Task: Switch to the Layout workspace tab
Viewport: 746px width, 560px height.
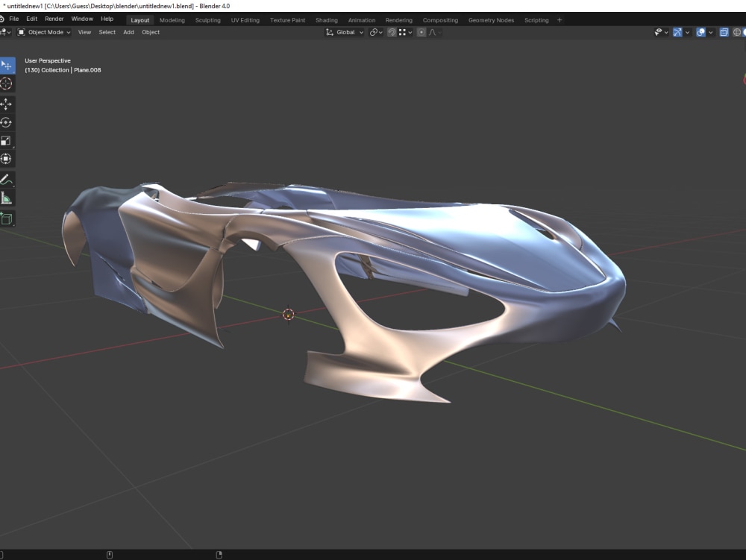Action: pos(140,20)
